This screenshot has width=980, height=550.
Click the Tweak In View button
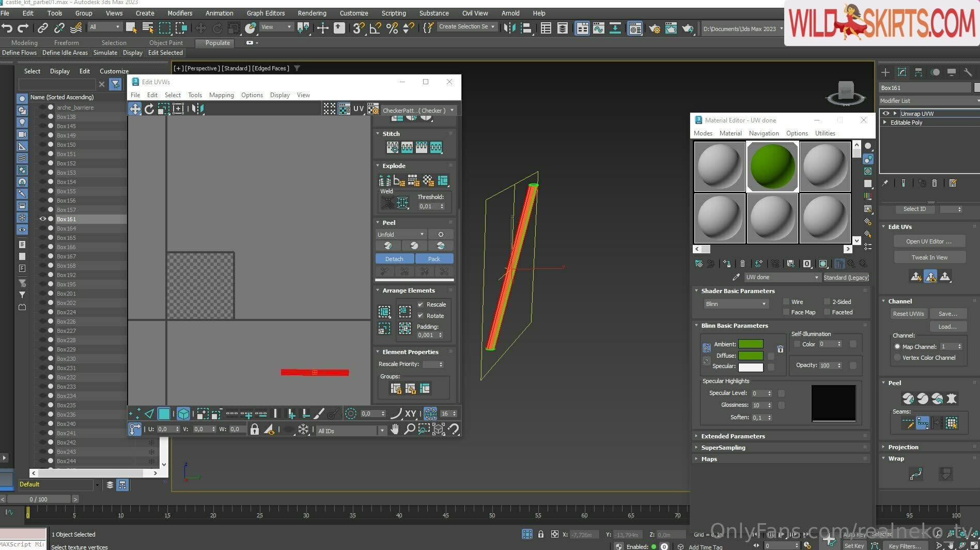click(x=929, y=257)
